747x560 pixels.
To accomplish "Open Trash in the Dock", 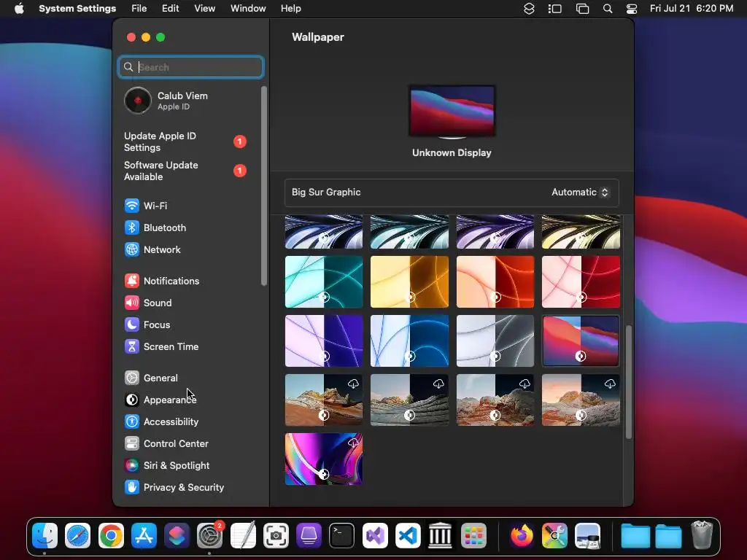I will point(702,536).
